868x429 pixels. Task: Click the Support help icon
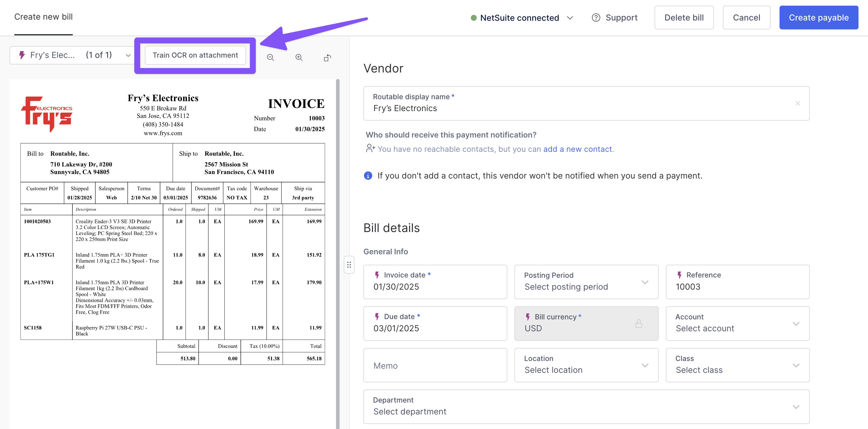[x=596, y=18]
